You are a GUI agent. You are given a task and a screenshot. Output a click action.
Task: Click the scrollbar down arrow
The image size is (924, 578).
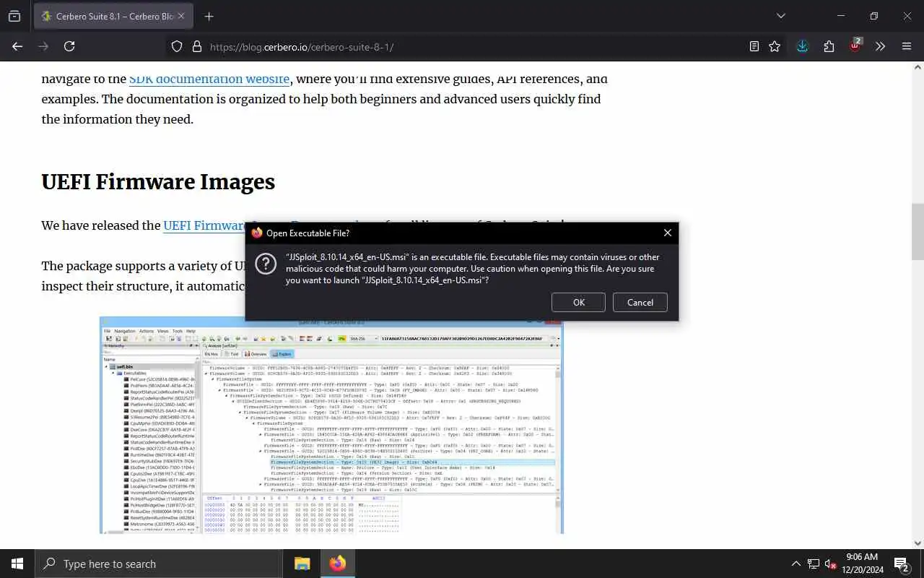[x=918, y=543]
